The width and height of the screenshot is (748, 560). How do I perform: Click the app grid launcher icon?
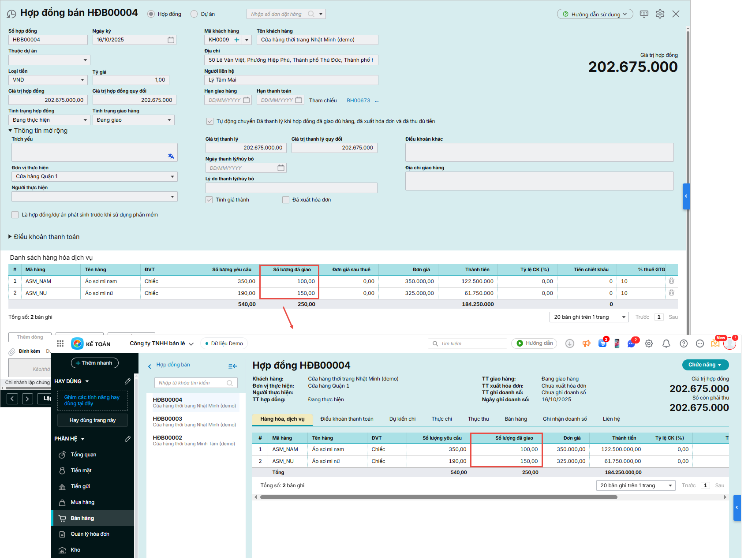pyautogui.click(x=60, y=343)
